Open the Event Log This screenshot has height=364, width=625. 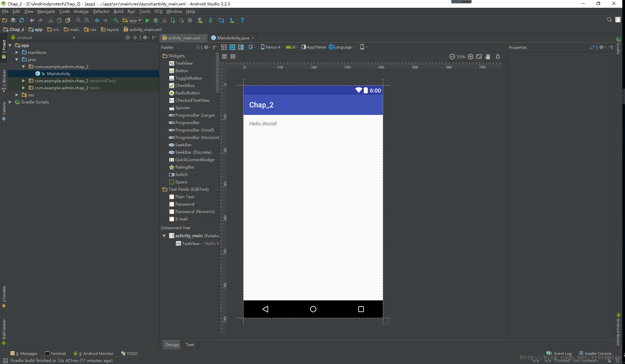559,354
